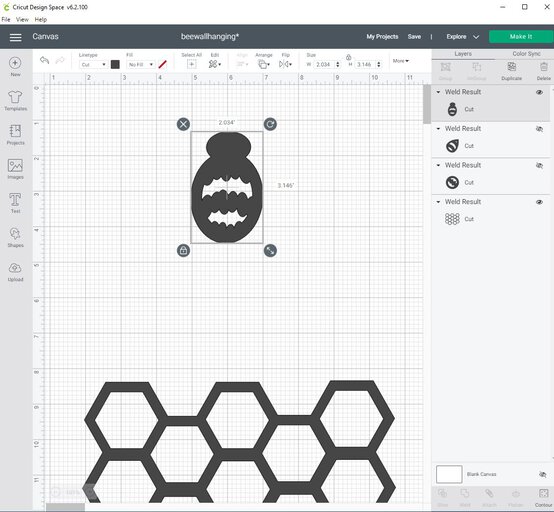Click the no-fill color swatch

(x=163, y=64)
